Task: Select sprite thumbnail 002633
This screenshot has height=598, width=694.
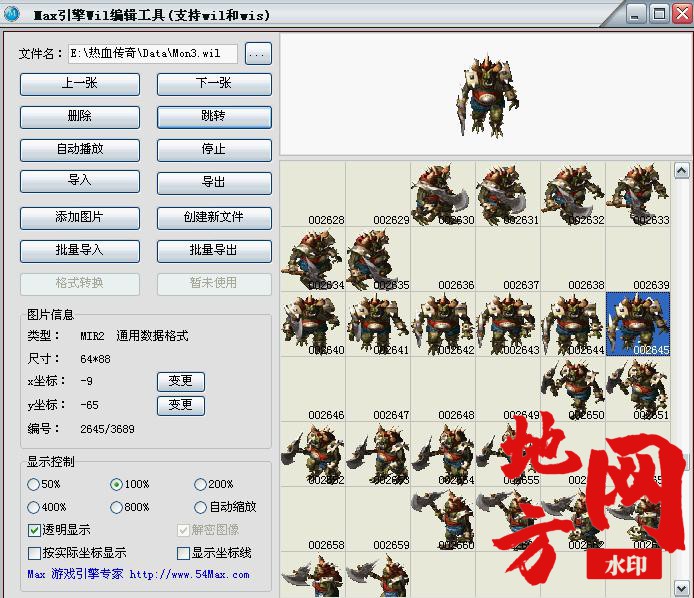Action: coord(638,194)
